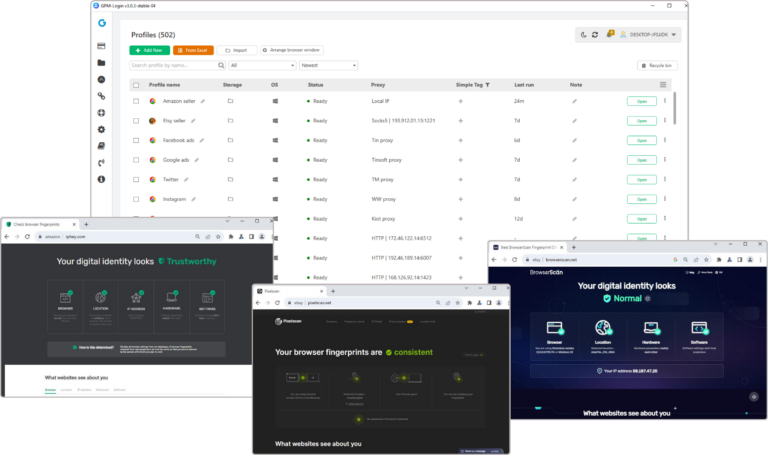The height and width of the screenshot is (455, 768).
Task: Click the Socks5 proxy cell for Etsy seller
Action: click(x=403, y=121)
